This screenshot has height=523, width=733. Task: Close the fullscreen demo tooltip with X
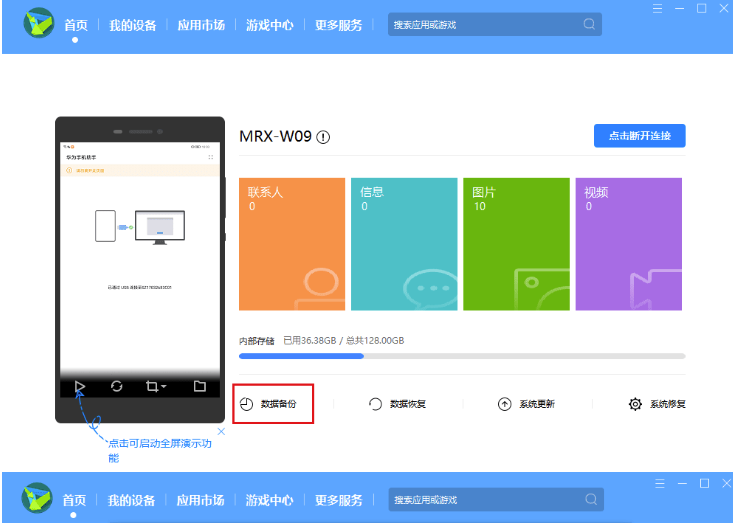point(221,431)
